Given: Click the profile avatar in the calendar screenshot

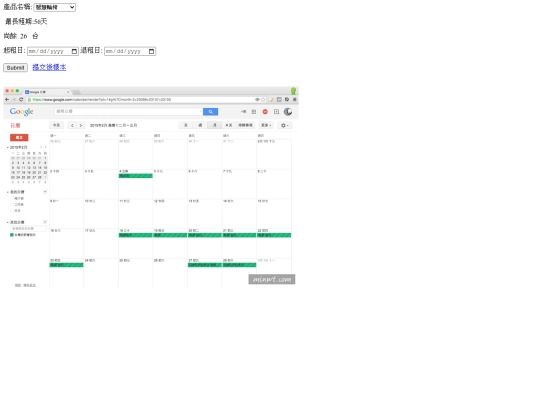Looking at the screenshot, I should tap(288, 112).
